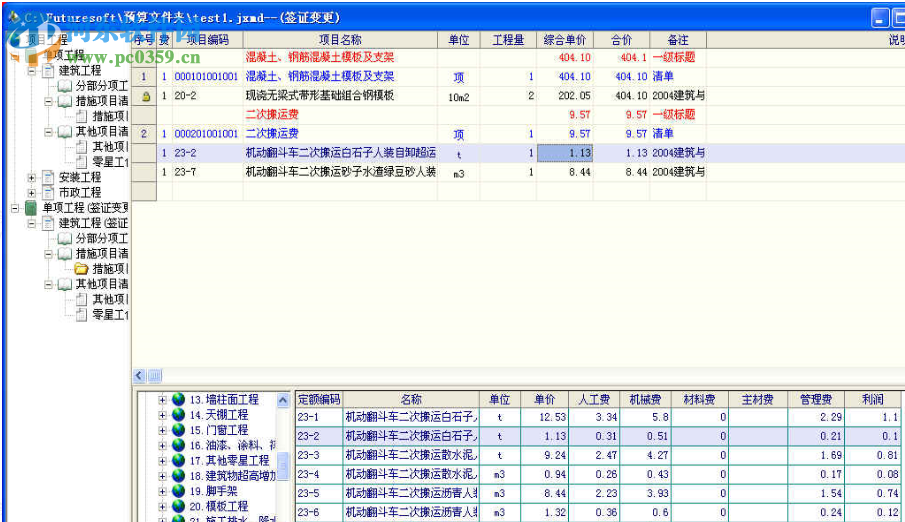
Task: Click the globe icon for 18.建筑物超高增加
Action: point(179,476)
